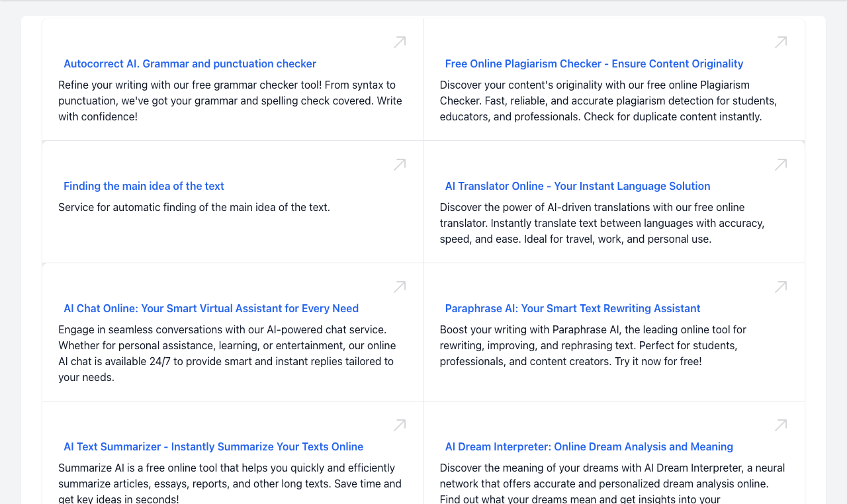Click arrow icon on Plagiarism Checker card
This screenshot has width=847, height=504.
[x=781, y=42]
